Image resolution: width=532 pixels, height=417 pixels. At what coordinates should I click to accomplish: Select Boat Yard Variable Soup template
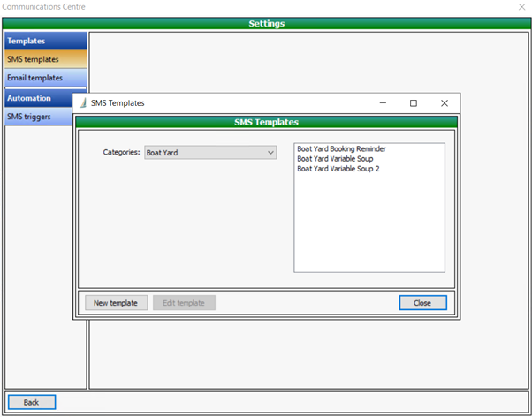335,159
